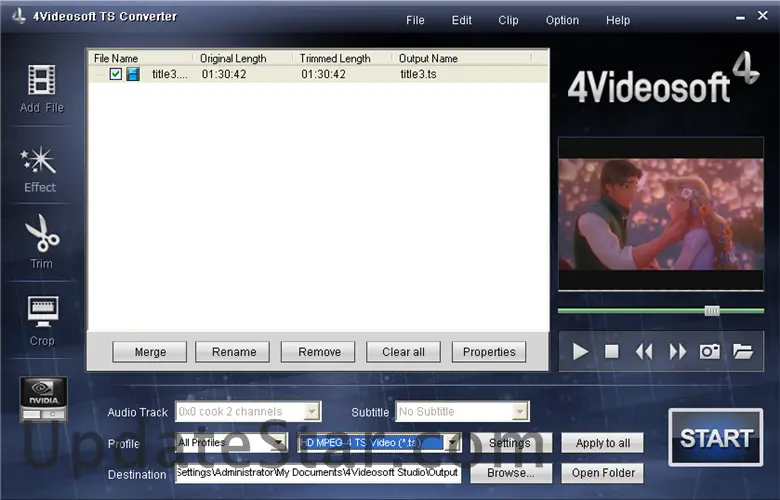Screen dimensions: 780x500
Task: Open the File menu
Action: coord(415,20)
